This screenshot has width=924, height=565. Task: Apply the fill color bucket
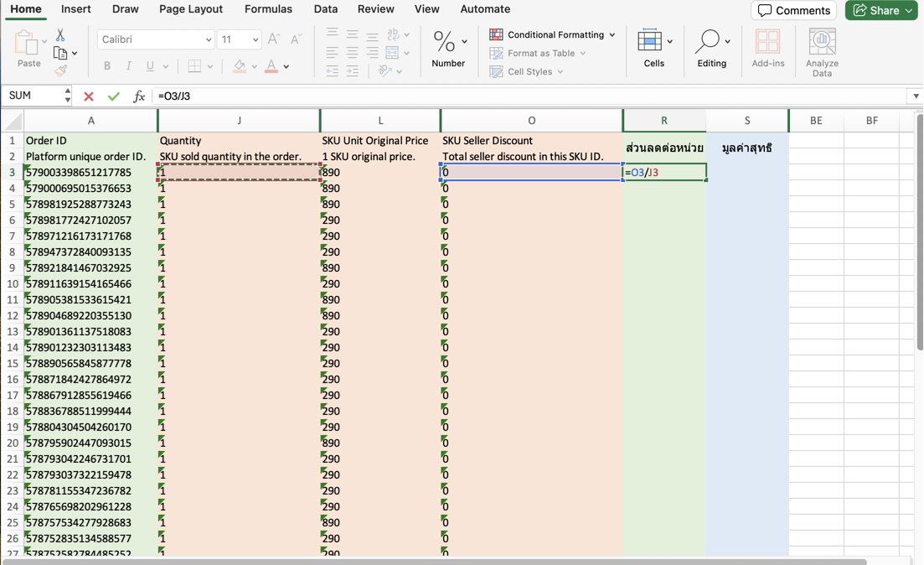coord(240,66)
